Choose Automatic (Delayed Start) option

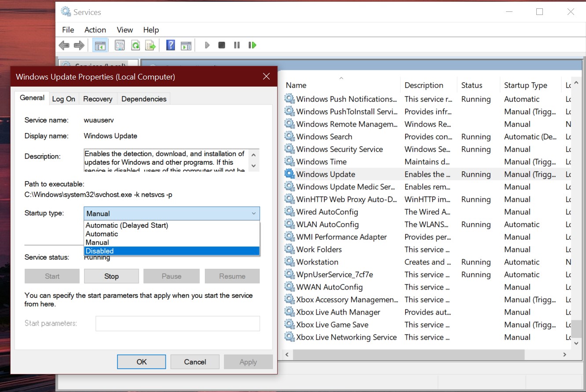pos(171,225)
